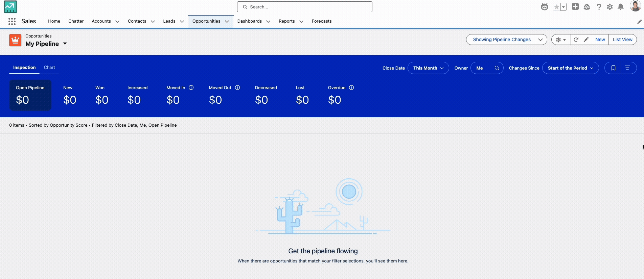The width and height of the screenshot is (644, 279).
Task: Click the notifications bell icon
Action: pyautogui.click(x=621, y=7)
